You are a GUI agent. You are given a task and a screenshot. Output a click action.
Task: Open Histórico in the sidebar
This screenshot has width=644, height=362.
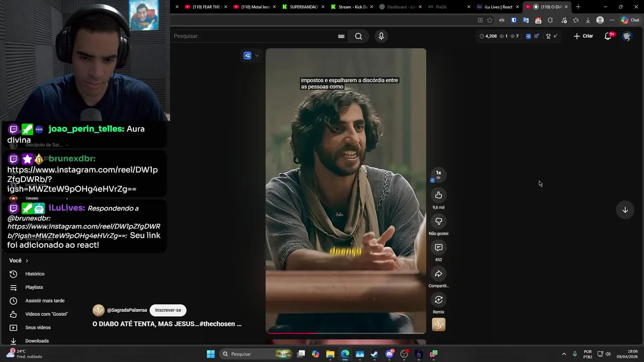35,274
